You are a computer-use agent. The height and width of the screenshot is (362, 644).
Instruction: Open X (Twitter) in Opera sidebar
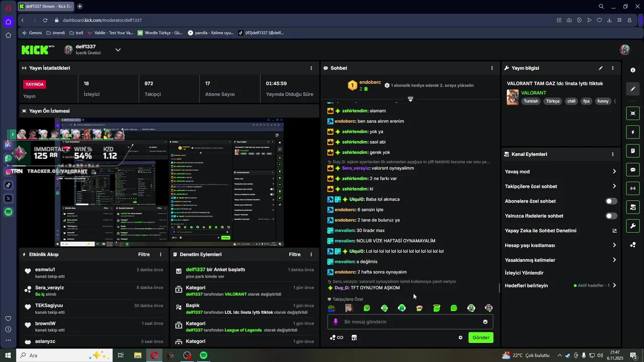(8, 199)
